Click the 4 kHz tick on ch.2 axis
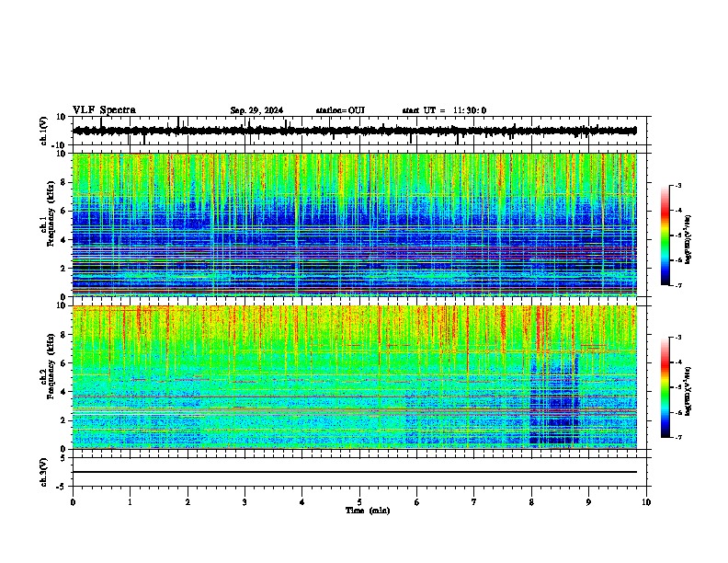 [x=64, y=392]
